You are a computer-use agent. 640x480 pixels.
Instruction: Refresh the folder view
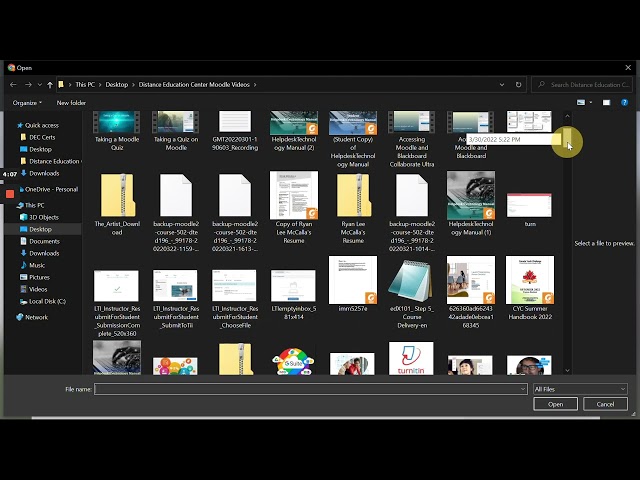pos(518,84)
